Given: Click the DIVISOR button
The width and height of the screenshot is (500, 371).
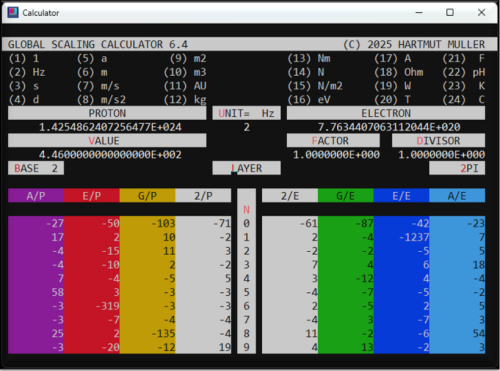Looking at the screenshot, I should coord(438,141).
